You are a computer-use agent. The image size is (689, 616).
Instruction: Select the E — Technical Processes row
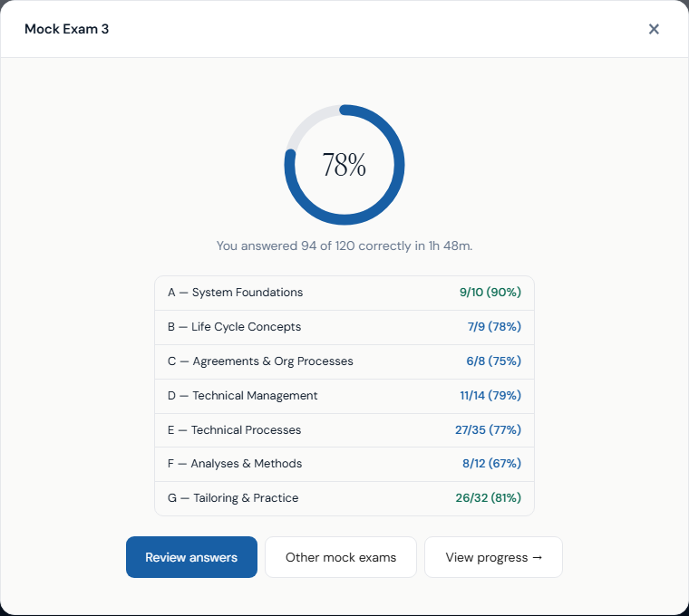pos(344,429)
